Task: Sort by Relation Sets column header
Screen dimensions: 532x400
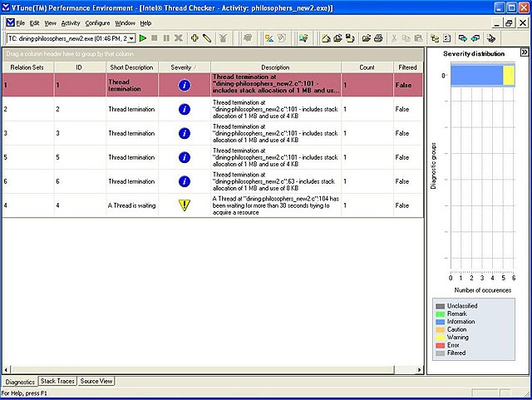Action: pos(27,67)
